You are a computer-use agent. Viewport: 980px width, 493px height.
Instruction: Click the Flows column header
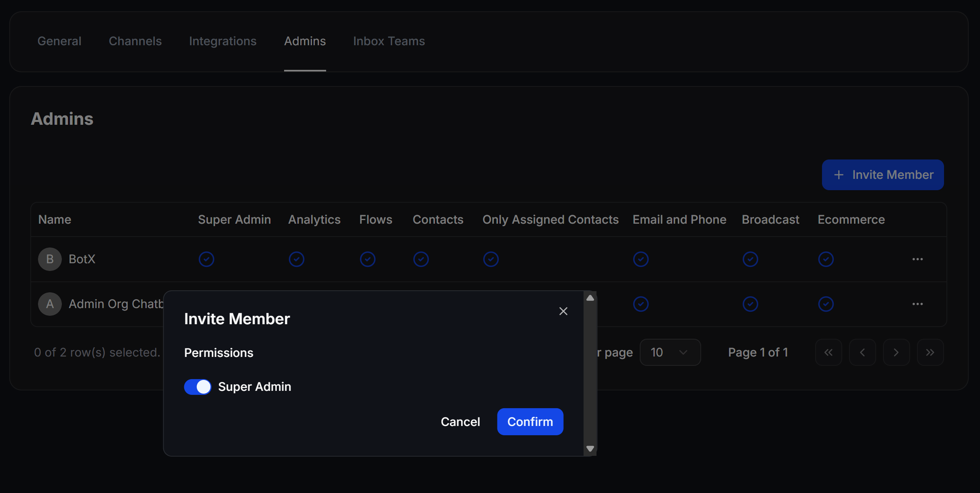375,220
